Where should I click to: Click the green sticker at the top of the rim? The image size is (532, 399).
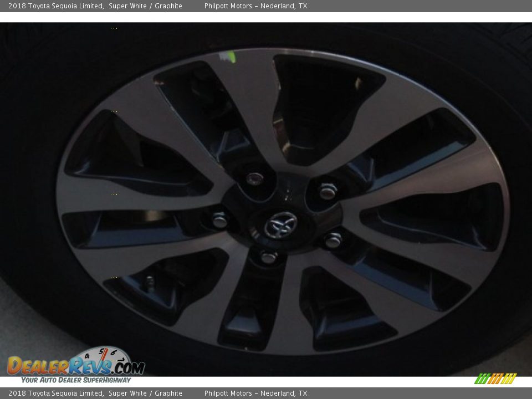click(228, 56)
